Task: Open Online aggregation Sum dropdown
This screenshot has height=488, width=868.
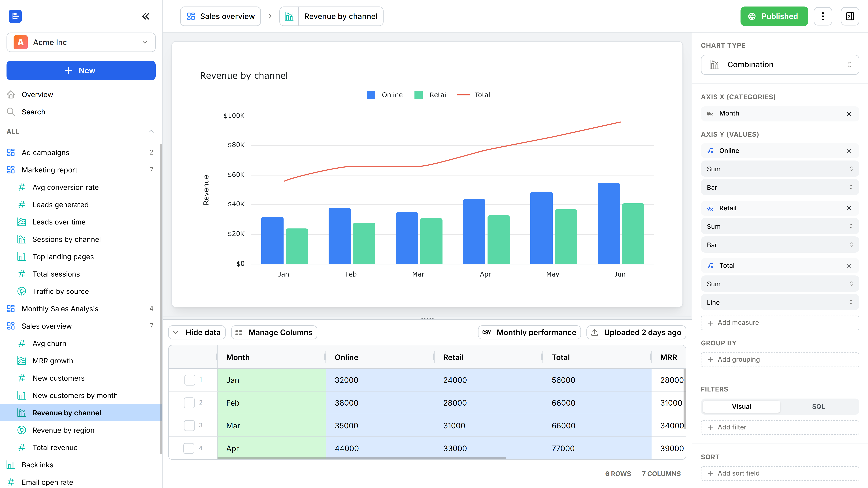Action: point(780,169)
